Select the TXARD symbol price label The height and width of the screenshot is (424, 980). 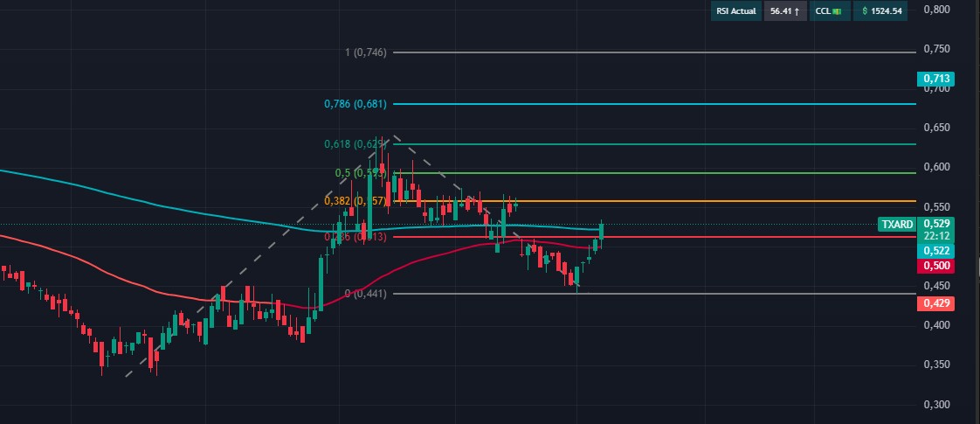coord(896,225)
